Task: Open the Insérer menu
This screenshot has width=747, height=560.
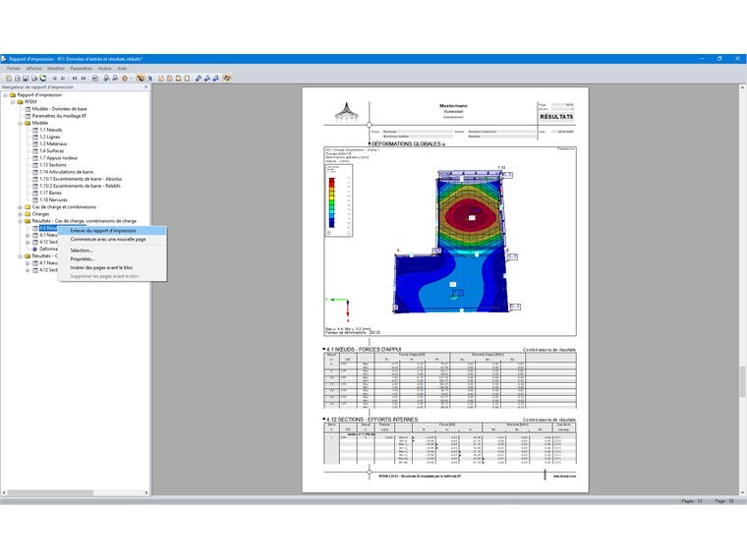Action: pyautogui.click(x=105, y=69)
